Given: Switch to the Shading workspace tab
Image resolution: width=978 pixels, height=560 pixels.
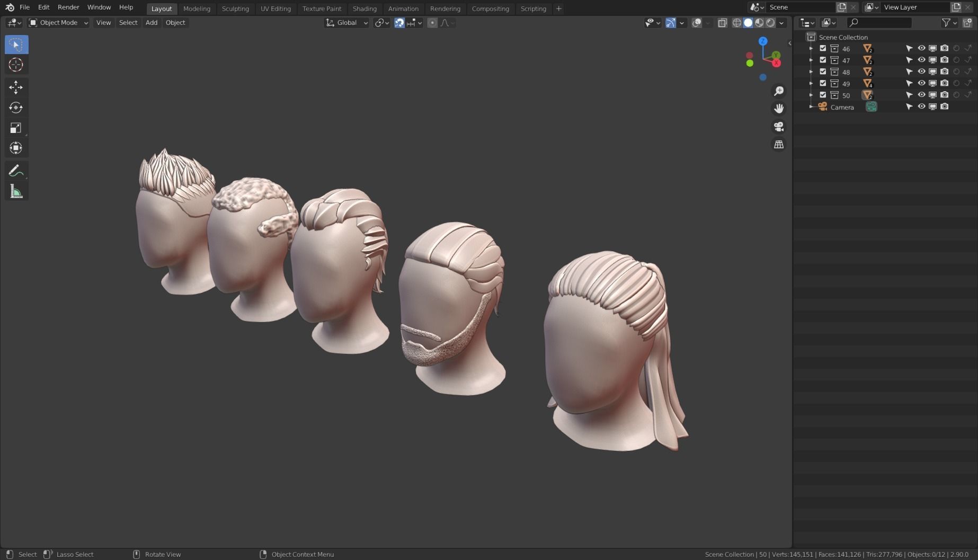Looking at the screenshot, I should 364,8.
